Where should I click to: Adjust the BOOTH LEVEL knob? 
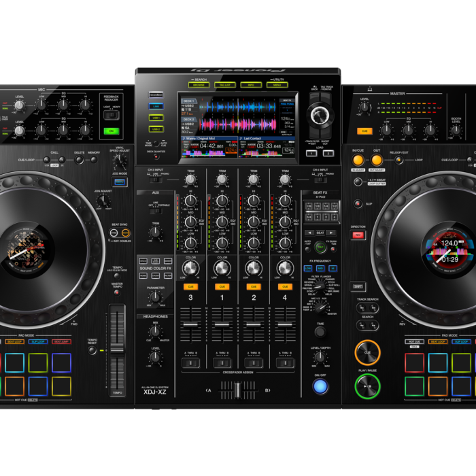click(x=456, y=131)
